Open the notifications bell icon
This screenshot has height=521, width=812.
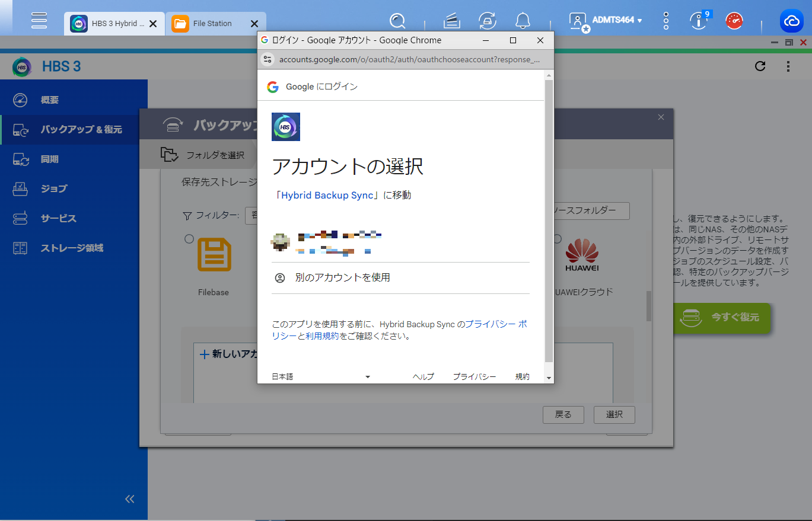[523, 21]
